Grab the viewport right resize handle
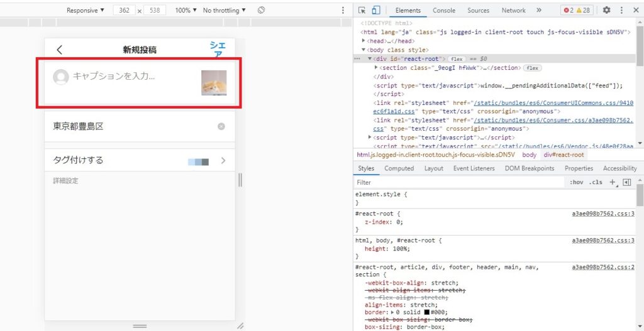This screenshot has height=331, width=644. click(x=240, y=180)
